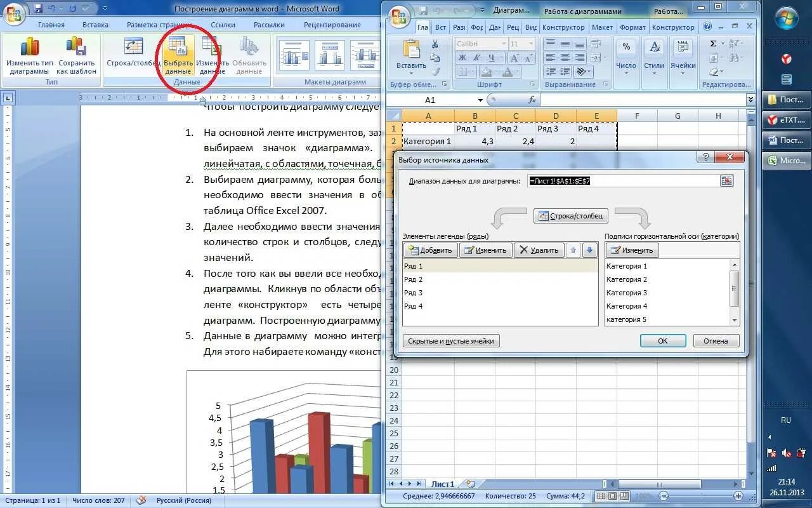Open Макет tab in Excel
Image resolution: width=812 pixels, height=508 pixels.
click(602, 27)
